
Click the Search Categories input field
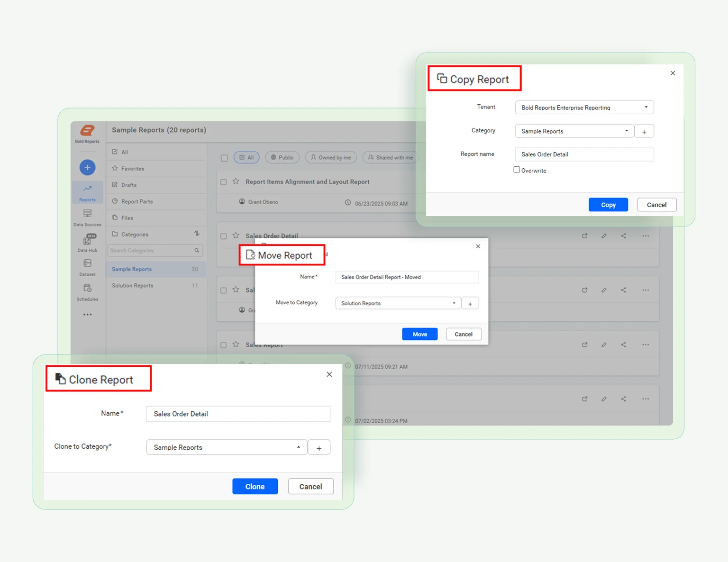[x=152, y=250]
